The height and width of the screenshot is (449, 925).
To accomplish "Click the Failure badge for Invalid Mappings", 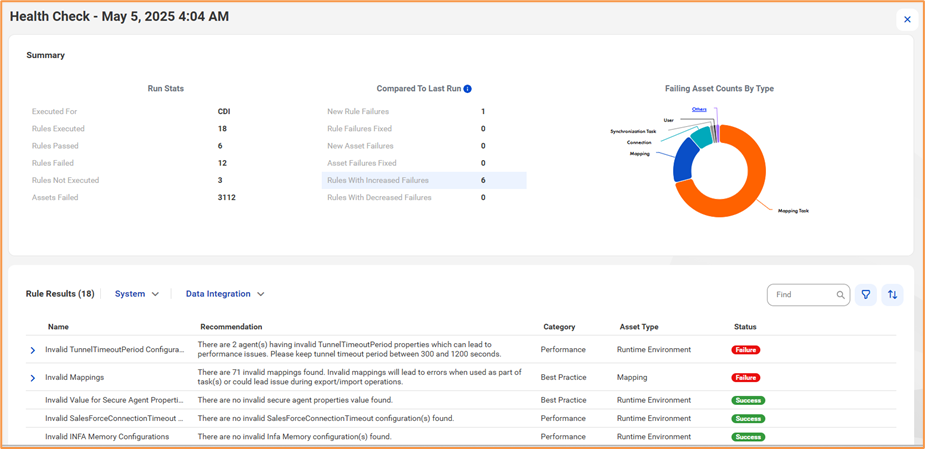I will (746, 378).
